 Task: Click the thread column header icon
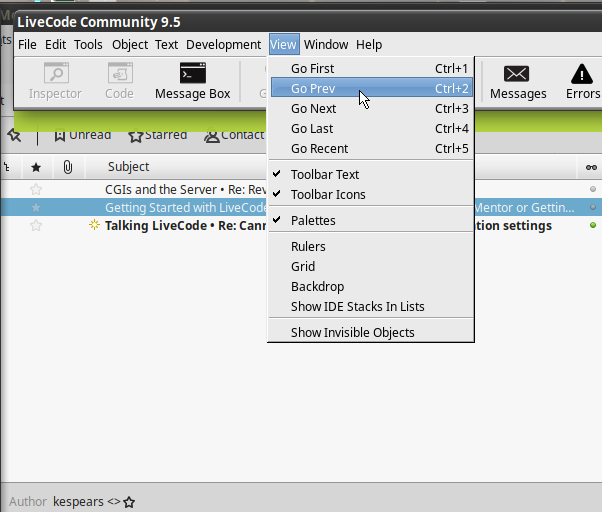7,167
